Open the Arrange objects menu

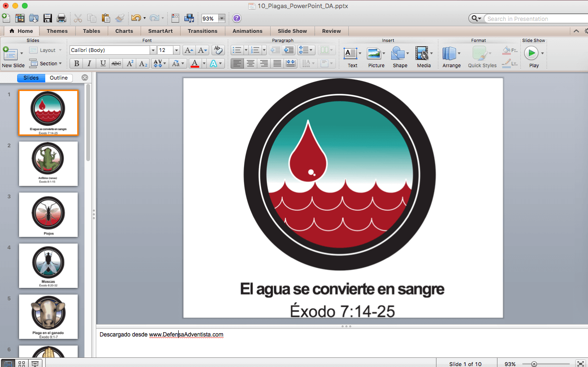click(451, 57)
